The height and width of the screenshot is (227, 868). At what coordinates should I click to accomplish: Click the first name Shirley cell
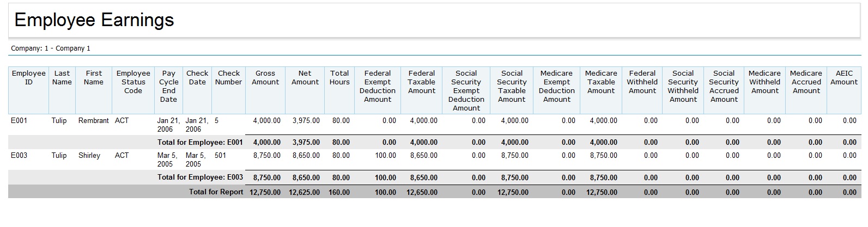(x=89, y=156)
